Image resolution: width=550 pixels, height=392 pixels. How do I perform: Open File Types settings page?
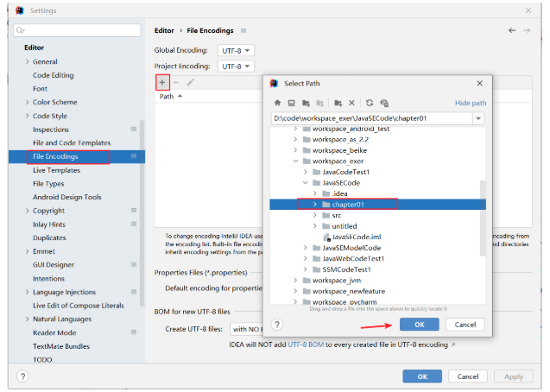[x=48, y=183]
